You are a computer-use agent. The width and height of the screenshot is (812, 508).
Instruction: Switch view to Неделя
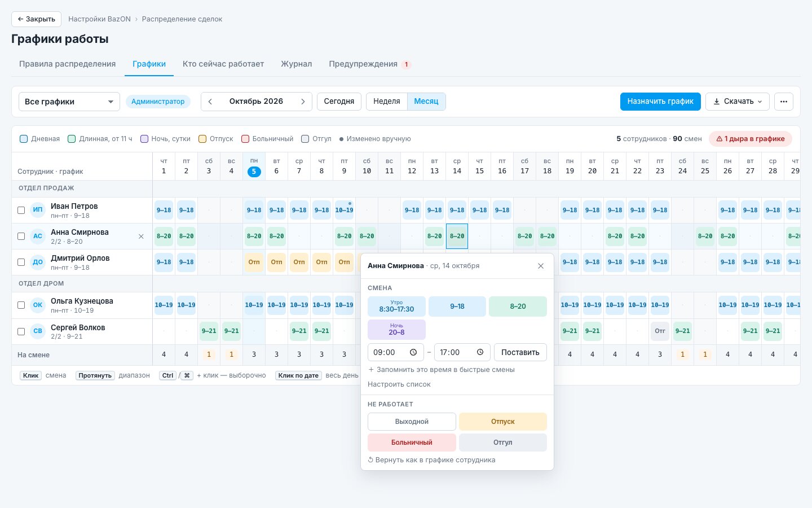[387, 102]
